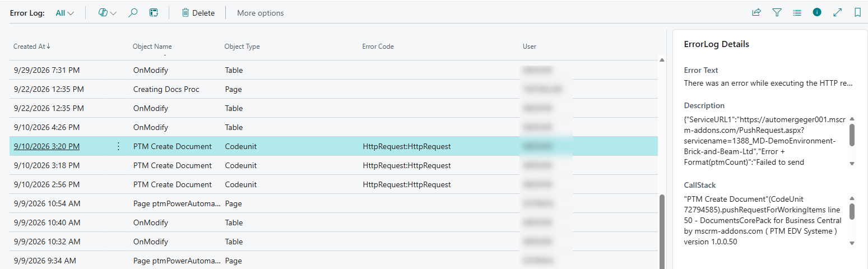The width and height of the screenshot is (868, 269).
Task: Click the Edit list layout icon
Action: pos(154,13)
